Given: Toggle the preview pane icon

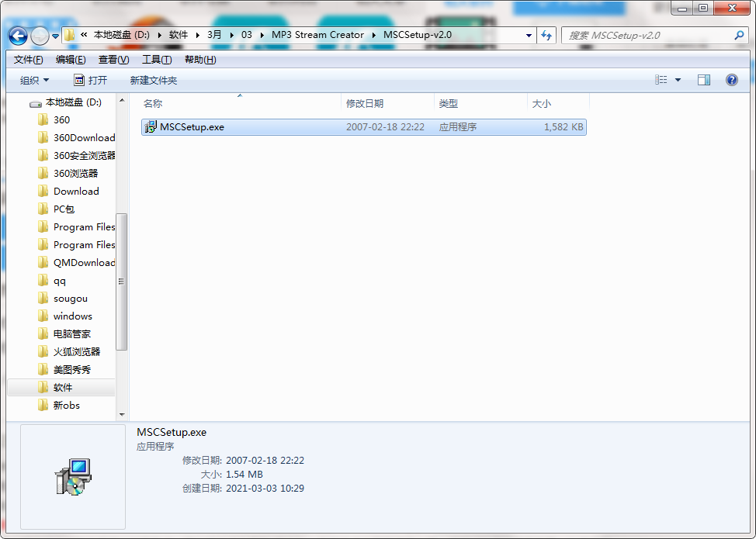Looking at the screenshot, I should [x=704, y=80].
